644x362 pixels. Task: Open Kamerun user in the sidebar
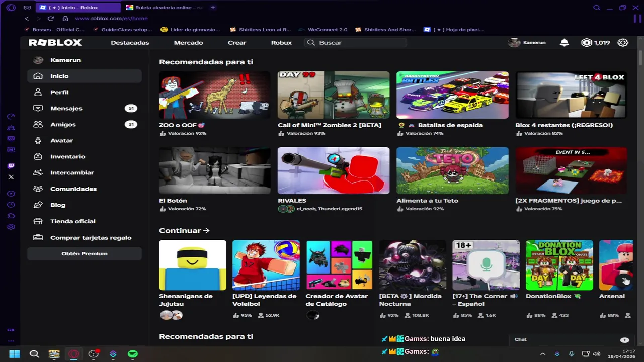(85, 60)
